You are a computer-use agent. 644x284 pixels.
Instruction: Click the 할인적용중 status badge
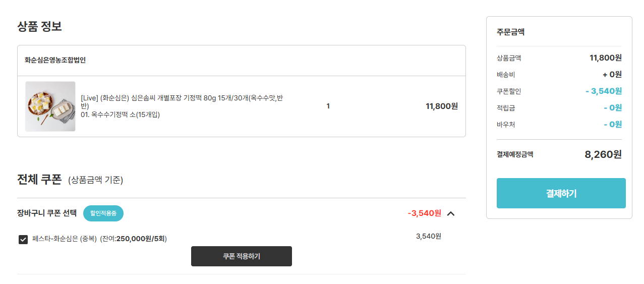[103, 213]
